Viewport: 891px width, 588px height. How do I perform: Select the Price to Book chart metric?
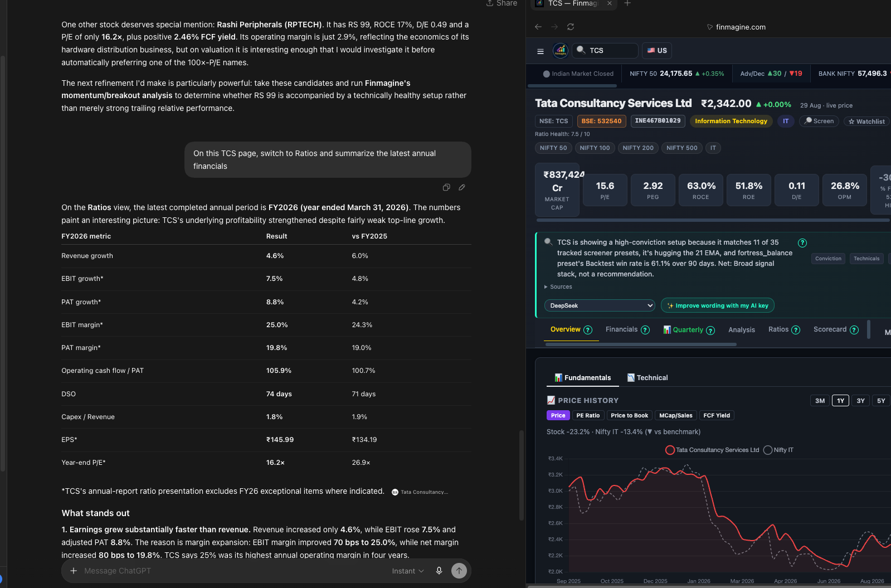tap(629, 415)
